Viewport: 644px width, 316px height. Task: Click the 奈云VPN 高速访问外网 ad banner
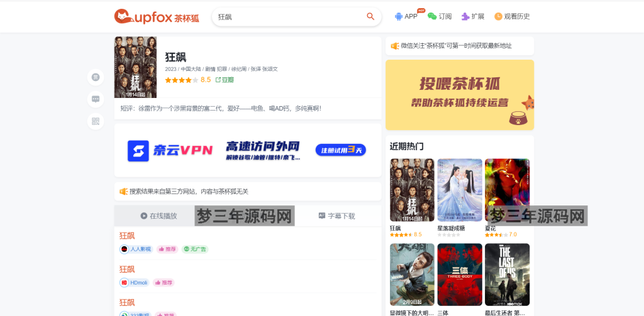[x=248, y=151]
